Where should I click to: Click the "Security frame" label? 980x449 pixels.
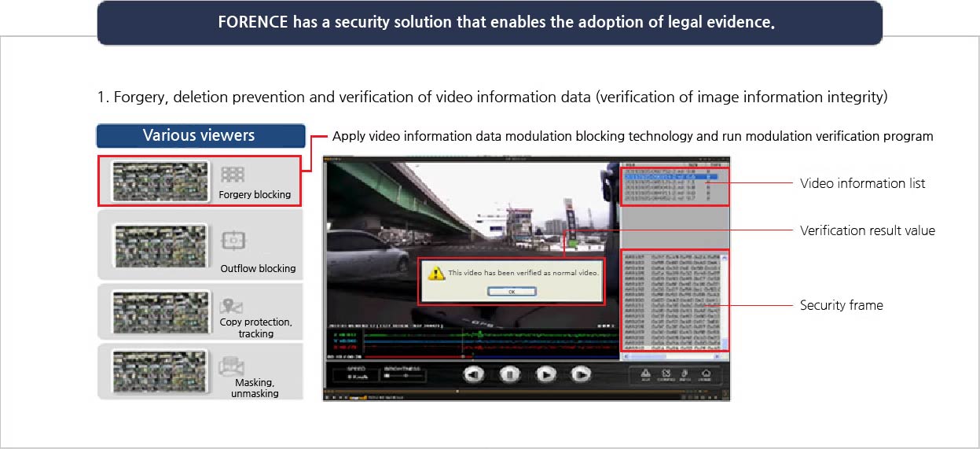[841, 305]
